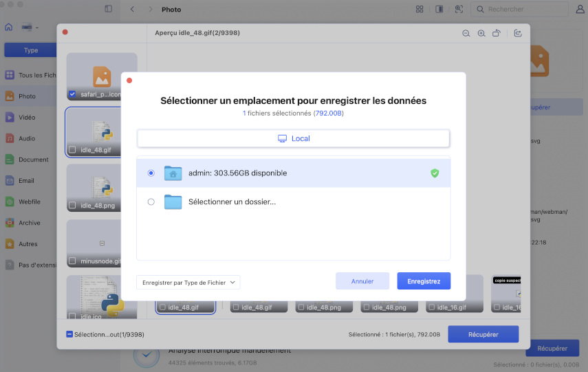Viewport: 588px width, 372px height.
Task: Click the Enregistrez button
Action: [x=424, y=281]
